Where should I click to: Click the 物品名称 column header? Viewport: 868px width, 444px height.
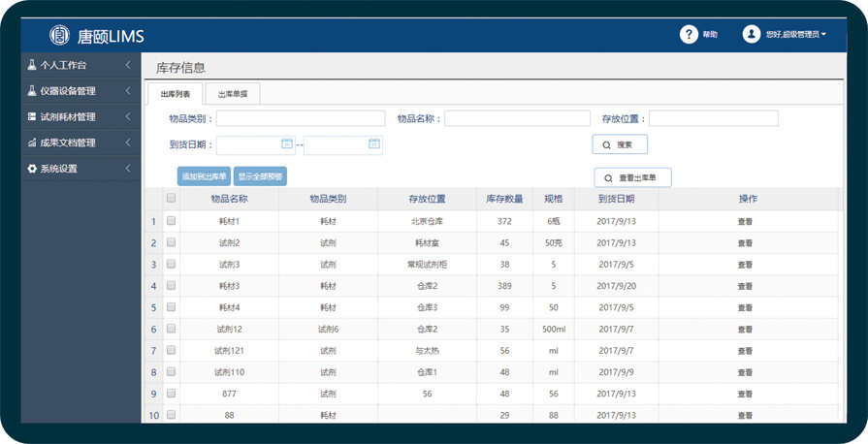pyautogui.click(x=229, y=199)
